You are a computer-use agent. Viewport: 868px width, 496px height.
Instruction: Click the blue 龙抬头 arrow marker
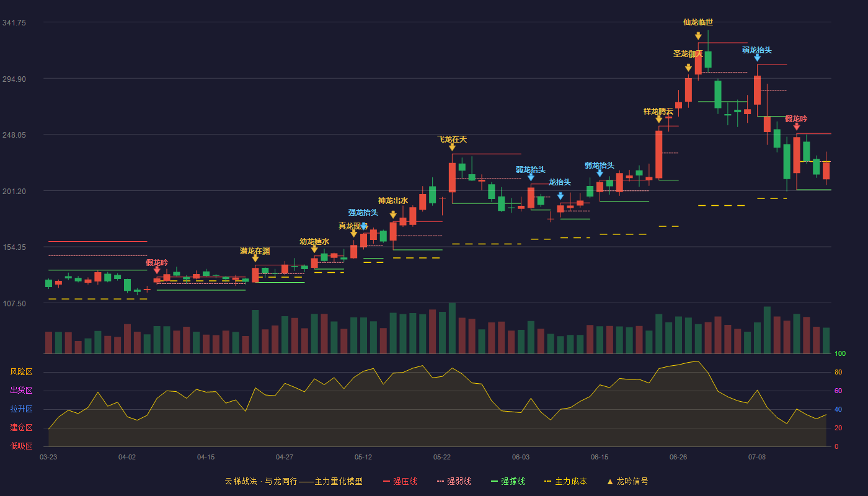pos(560,196)
